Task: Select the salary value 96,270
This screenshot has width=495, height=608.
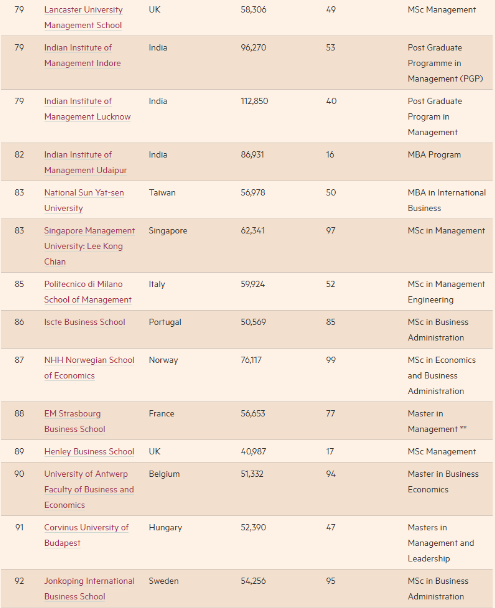Action: click(254, 48)
